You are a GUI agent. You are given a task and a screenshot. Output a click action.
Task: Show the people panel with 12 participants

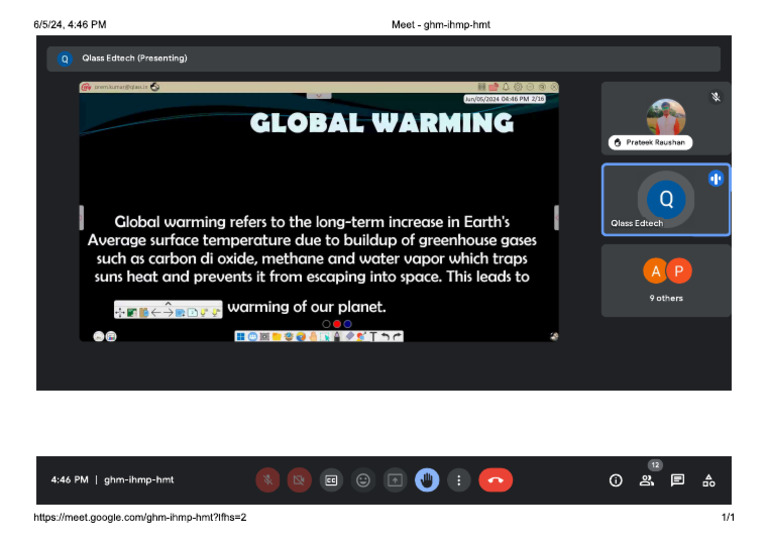tap(647, 480)
